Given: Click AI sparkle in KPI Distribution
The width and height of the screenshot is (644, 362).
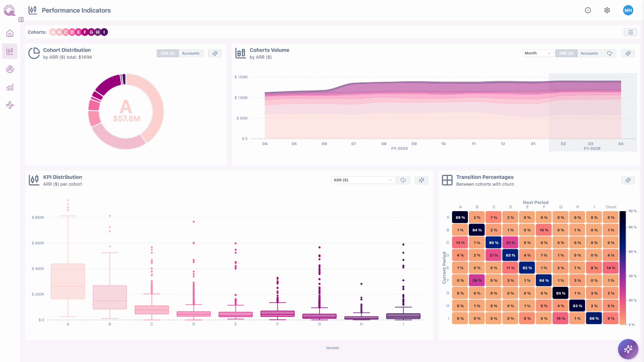Looking at the screenshot, I should [x=422, y=180].
